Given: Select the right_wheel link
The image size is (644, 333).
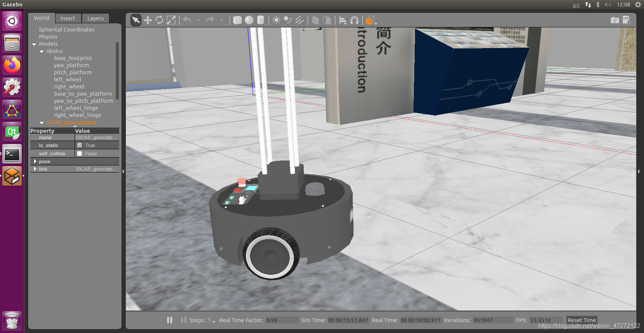Looking at the screenshot, I should 69,87.
